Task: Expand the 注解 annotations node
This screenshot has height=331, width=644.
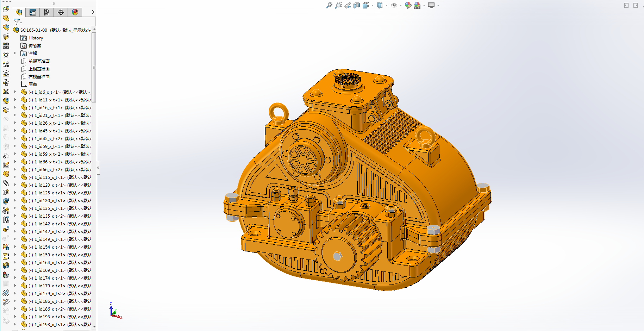Action: click(x=15, y=53)
